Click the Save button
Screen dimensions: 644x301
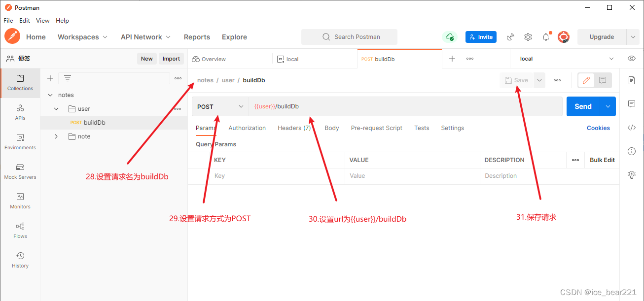click(516, 80)
